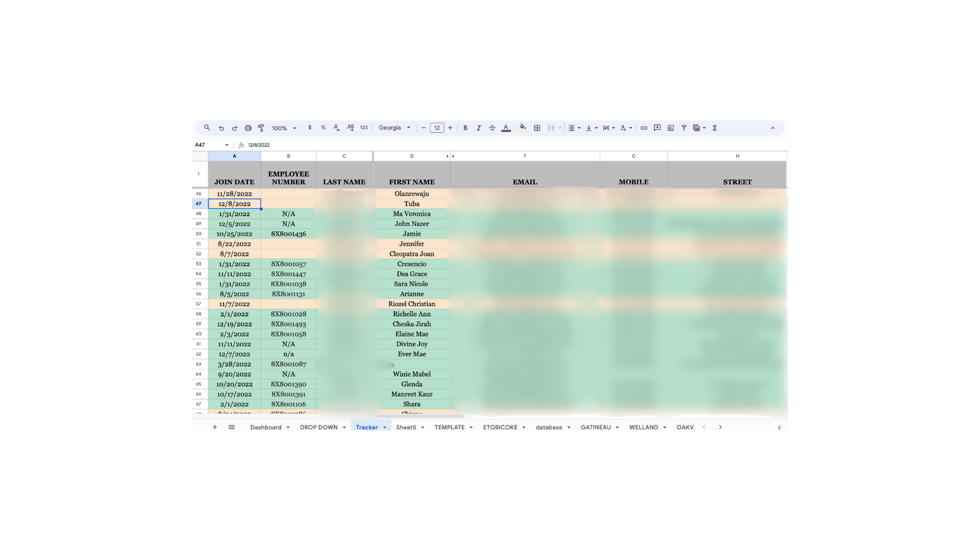Open the Functions list
This screenshot has height=551, width=980.
[x=715, y=128]
